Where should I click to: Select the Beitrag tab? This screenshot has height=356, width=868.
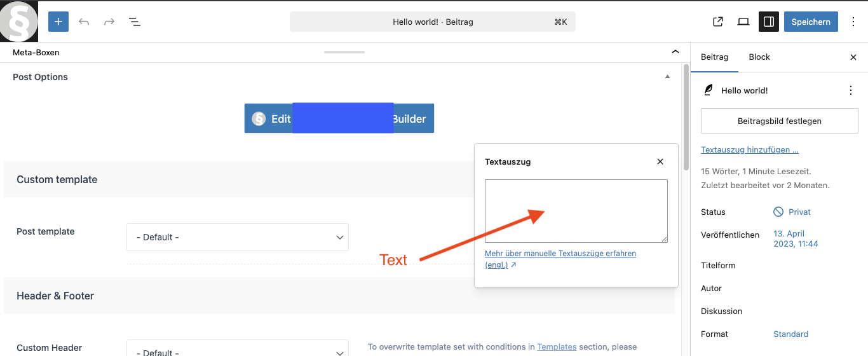click(714, 57)
